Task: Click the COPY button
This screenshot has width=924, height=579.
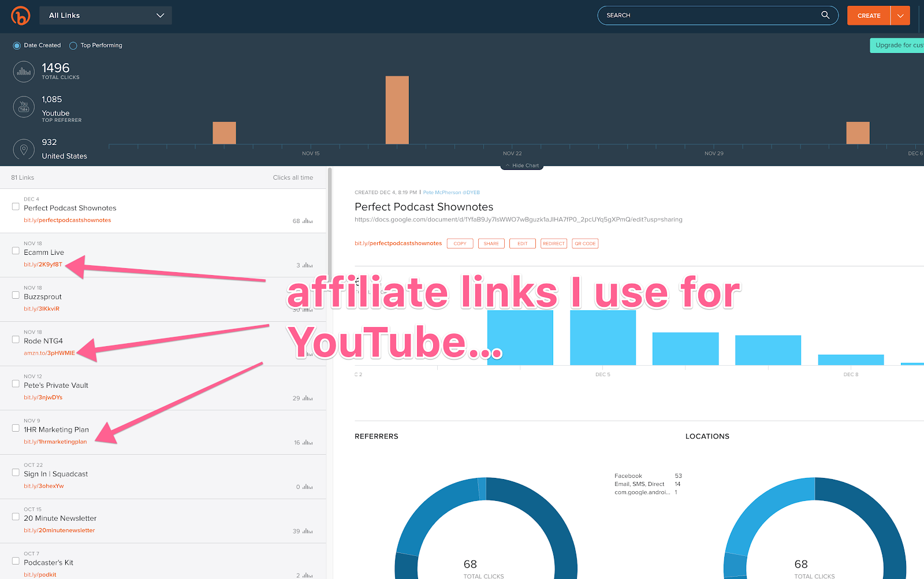Action: click(460, 244)
